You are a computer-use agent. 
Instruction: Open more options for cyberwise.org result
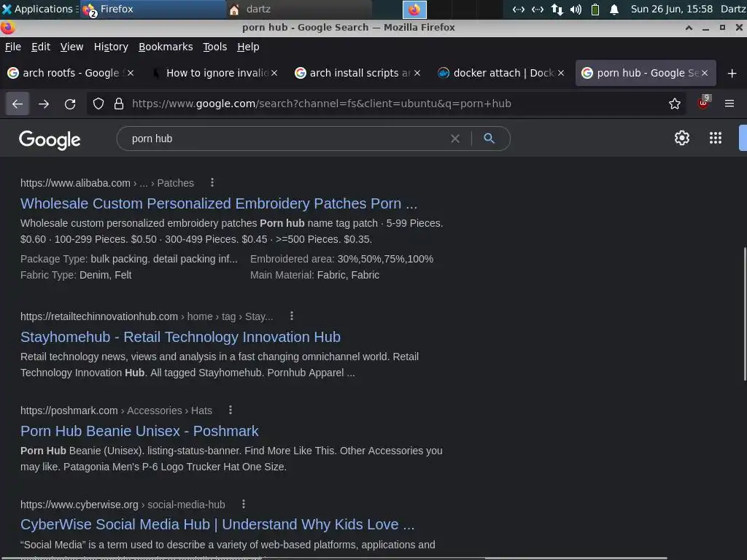pyautogui.click(x=244, y=504)
